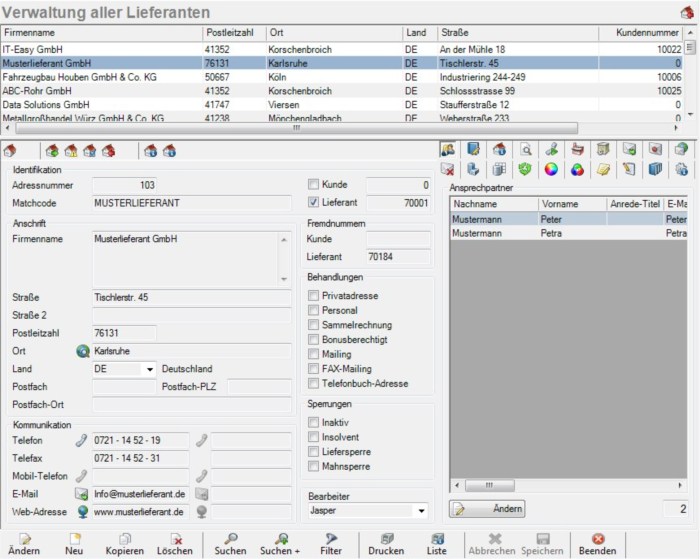Image resolution: width=700 pixels, height=559 pixels.
Task: Click the database grid icon
Action: click(x=499, y=170)
